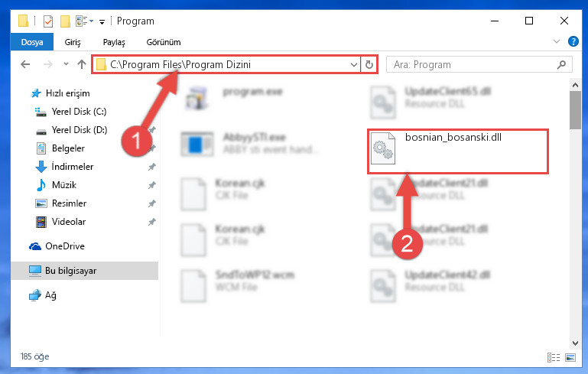Refresh the current folder view
This screenshot has height=374, width=588.
point(369,64)
